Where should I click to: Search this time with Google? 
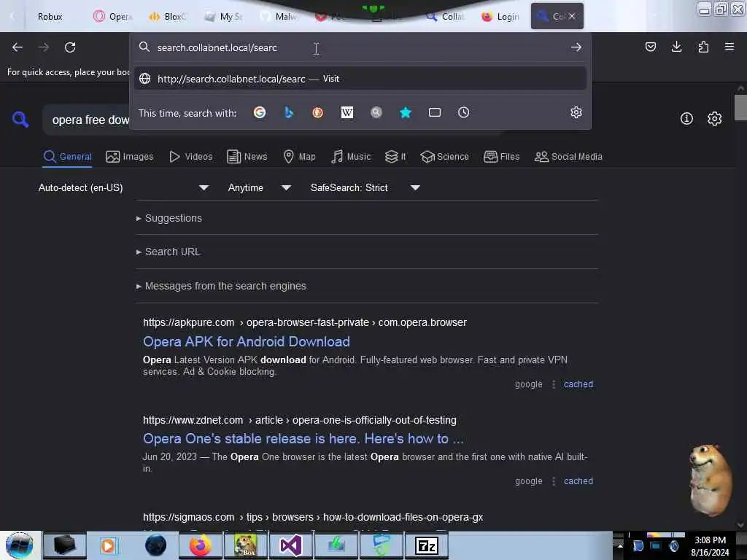coord(260,112)
